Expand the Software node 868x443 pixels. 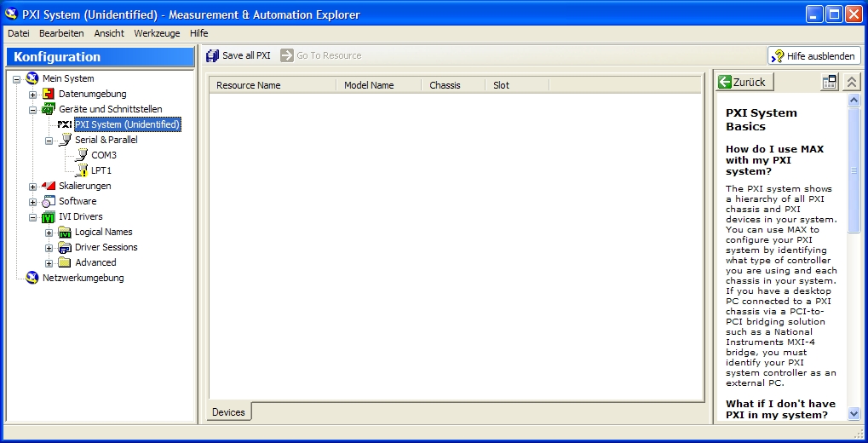[x=32, y=202]
